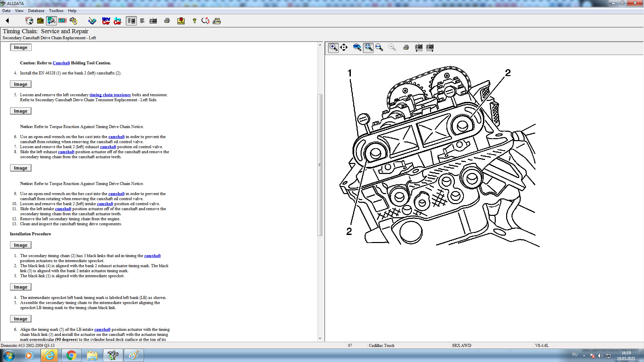Show hidden tray icons arrow

tap(584, 355)
